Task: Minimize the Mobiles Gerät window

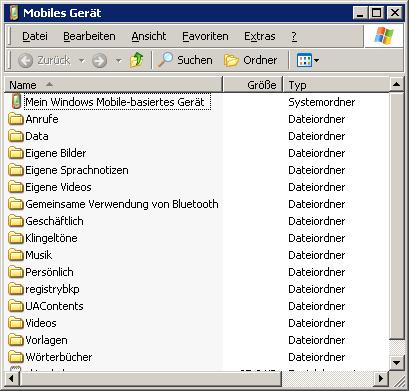Action: [x=360, y=13]
